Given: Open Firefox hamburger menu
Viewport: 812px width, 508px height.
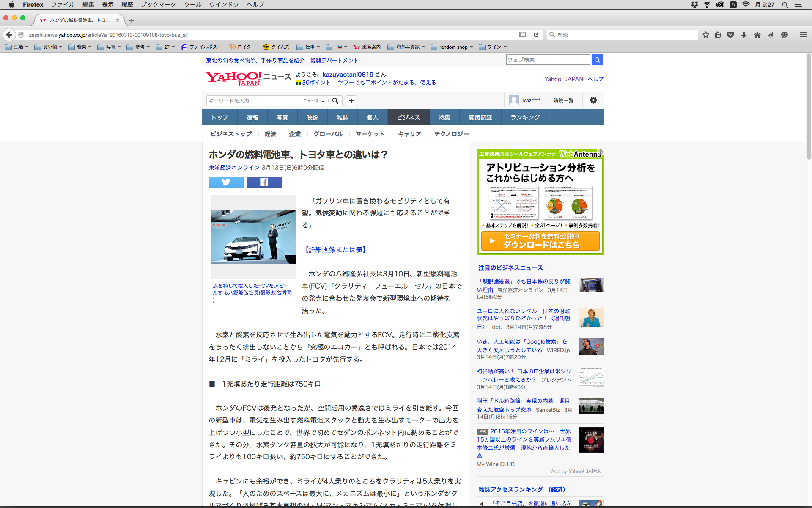Looking at the screenshot, I should tap(803, 35).
